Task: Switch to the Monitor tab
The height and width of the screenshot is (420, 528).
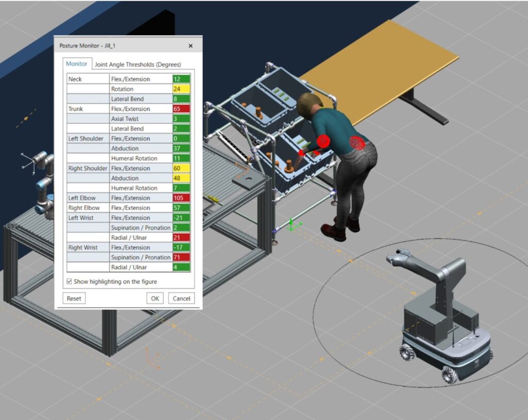Action: (77, 64)
